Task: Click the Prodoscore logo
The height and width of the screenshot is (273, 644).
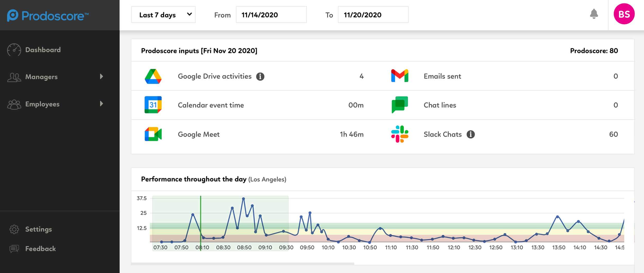Action: [x=48, y=15]
